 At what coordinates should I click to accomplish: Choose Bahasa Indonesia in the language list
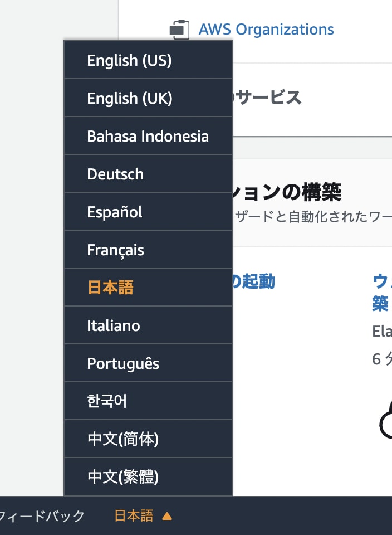[x=148, y=136]
